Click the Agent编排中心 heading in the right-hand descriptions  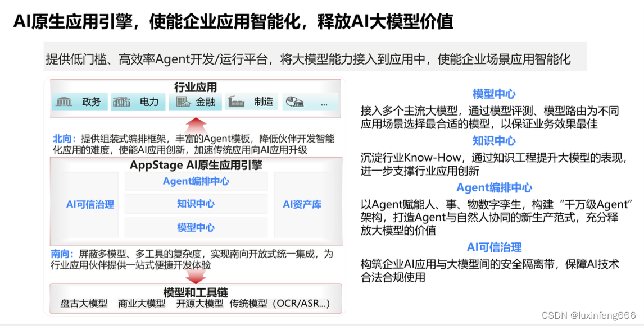[494, 187]
